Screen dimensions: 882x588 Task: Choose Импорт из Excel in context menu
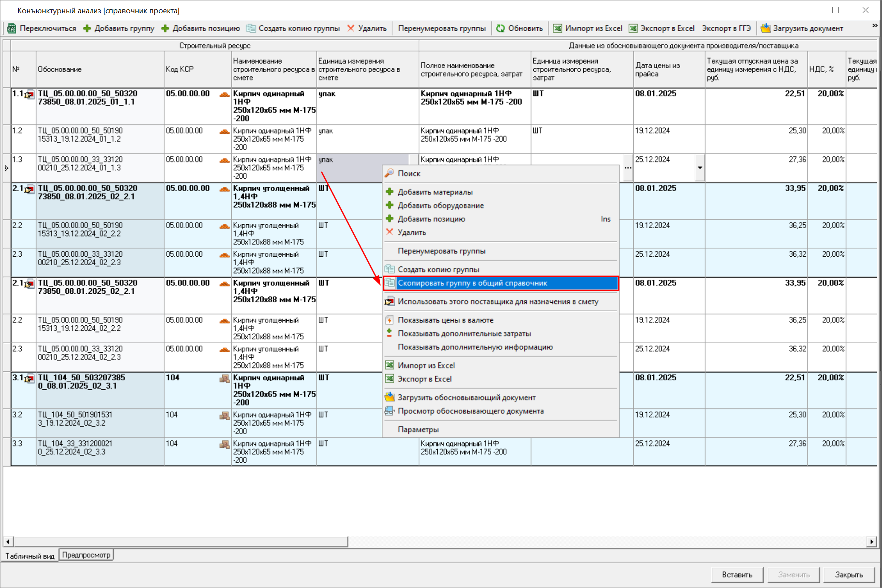501,365
